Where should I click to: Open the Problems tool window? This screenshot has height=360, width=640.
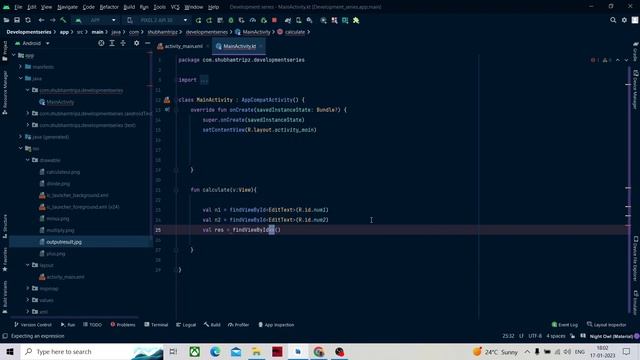point(123,325)
